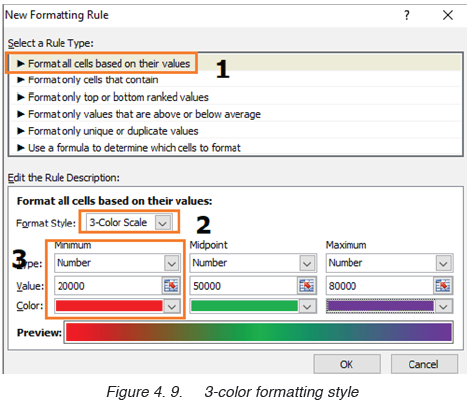Click the purple Maximum color swatch
Screen dimensions: 469x405
381,306
